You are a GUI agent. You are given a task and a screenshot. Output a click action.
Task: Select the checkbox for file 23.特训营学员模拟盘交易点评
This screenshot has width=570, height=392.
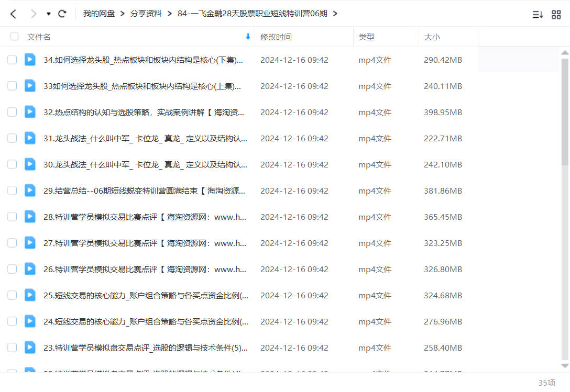point(12,348)
